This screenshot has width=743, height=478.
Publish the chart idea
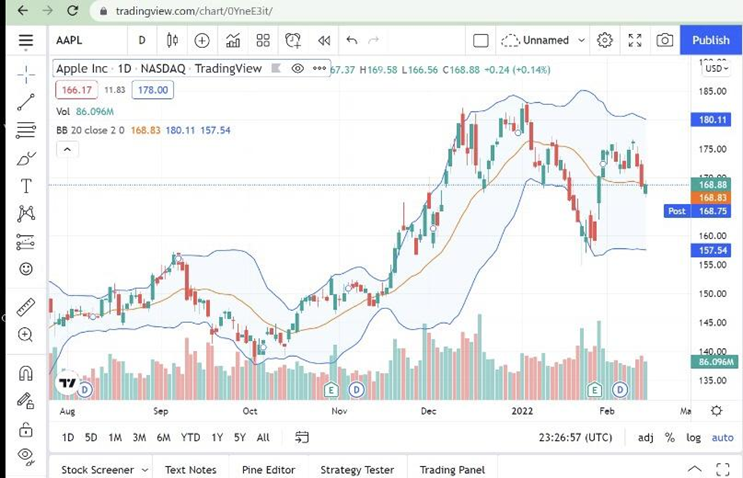[711, 40]
